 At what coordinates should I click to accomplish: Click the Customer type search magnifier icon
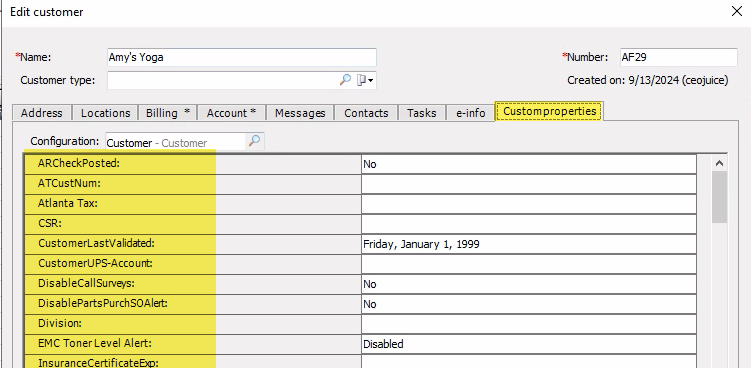coord(345,80)
